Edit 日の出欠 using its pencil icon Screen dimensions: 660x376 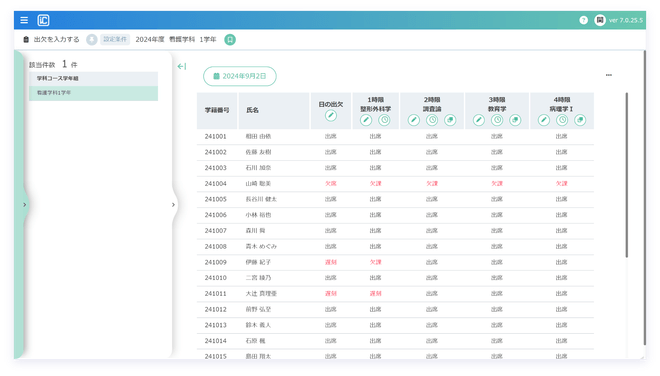point(331,115)
